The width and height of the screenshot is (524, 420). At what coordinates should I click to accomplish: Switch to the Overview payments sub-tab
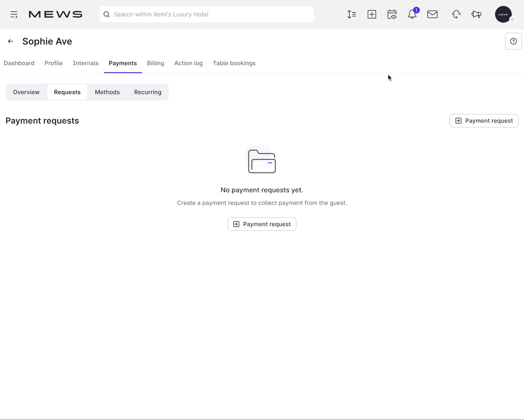tap(26, 92)
